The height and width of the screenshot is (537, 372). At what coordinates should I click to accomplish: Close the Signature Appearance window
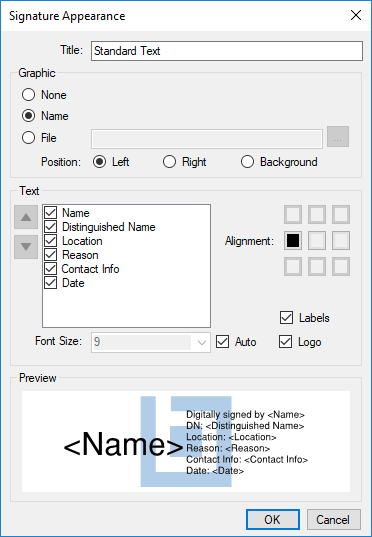coord(356,15)
